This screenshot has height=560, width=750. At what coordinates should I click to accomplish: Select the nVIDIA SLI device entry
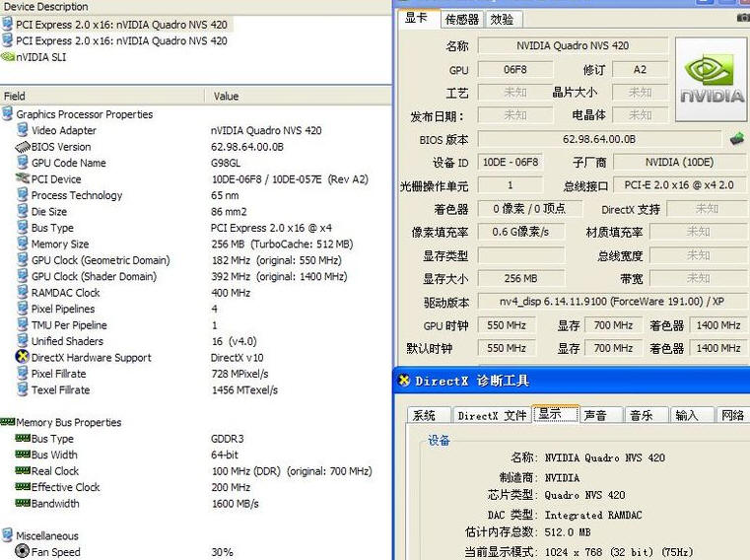point(34,57)
